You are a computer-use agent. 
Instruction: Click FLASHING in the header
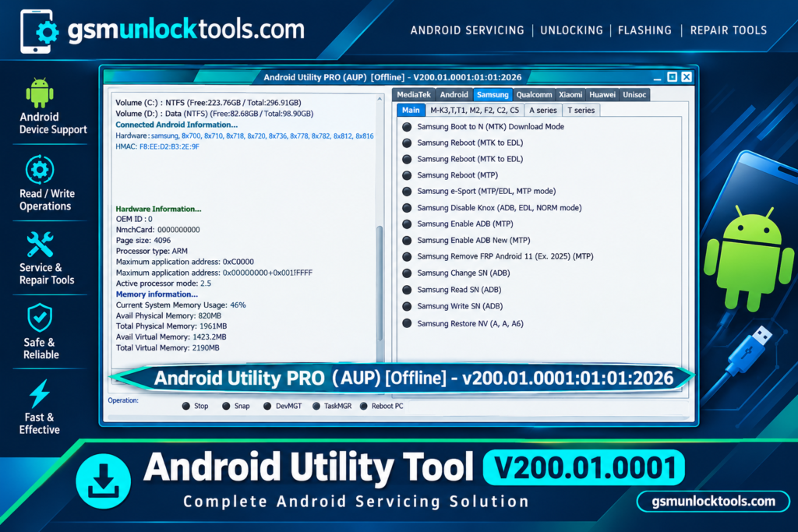[x=644, y=30]
